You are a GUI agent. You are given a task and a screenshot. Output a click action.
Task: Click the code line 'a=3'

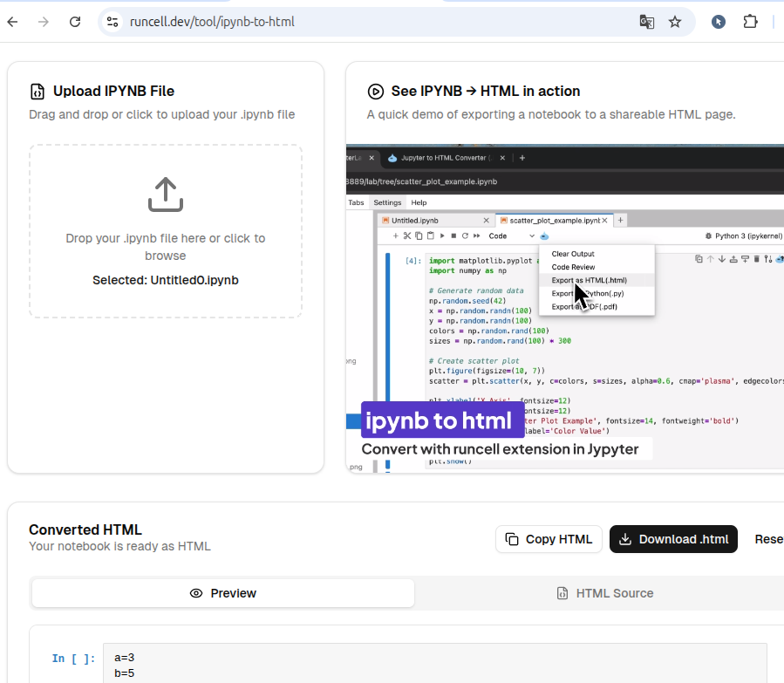(x=125, y=658)
